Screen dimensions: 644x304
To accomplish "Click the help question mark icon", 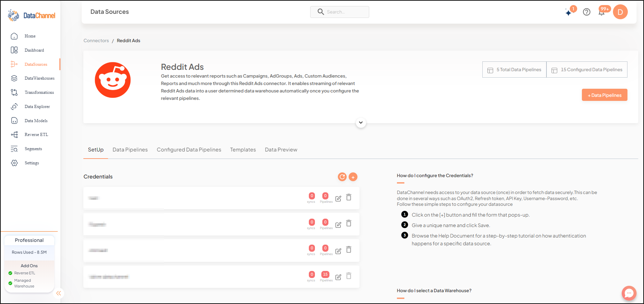I will [587, 12].
